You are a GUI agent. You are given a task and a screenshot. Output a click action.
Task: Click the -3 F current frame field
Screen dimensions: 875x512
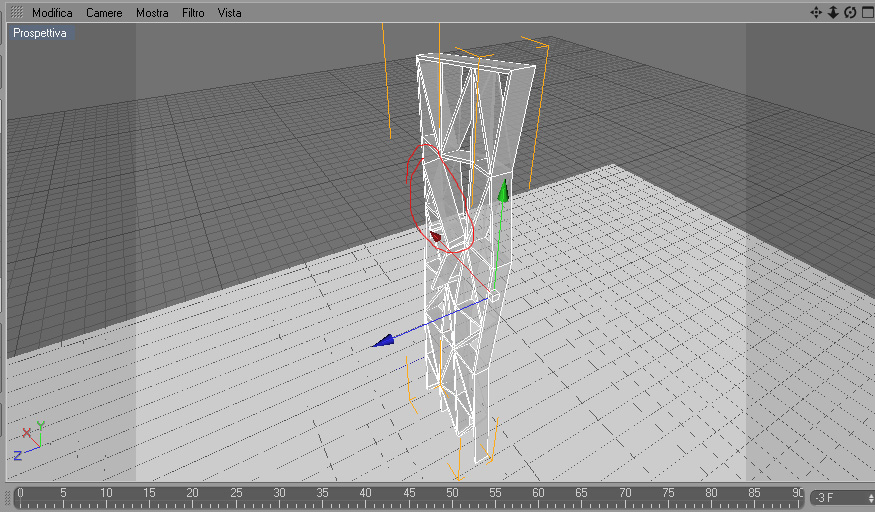840,497
